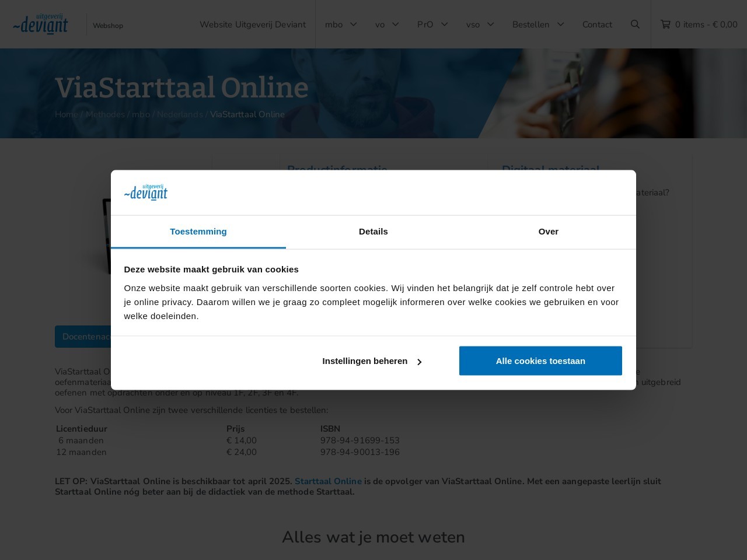
Task: Open the vso menu item
Action: point(473,24)
